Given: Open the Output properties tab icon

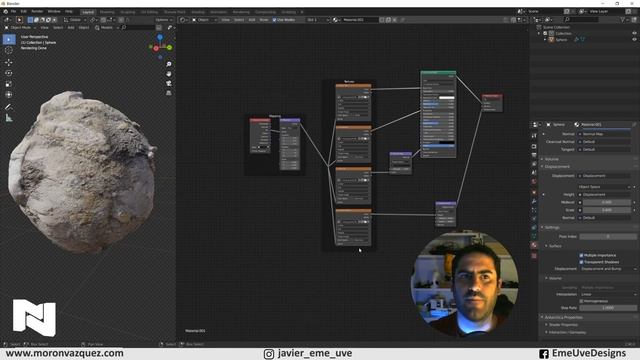Looking at the screenshot, I should pyautogui.click(x=534, y=155).
